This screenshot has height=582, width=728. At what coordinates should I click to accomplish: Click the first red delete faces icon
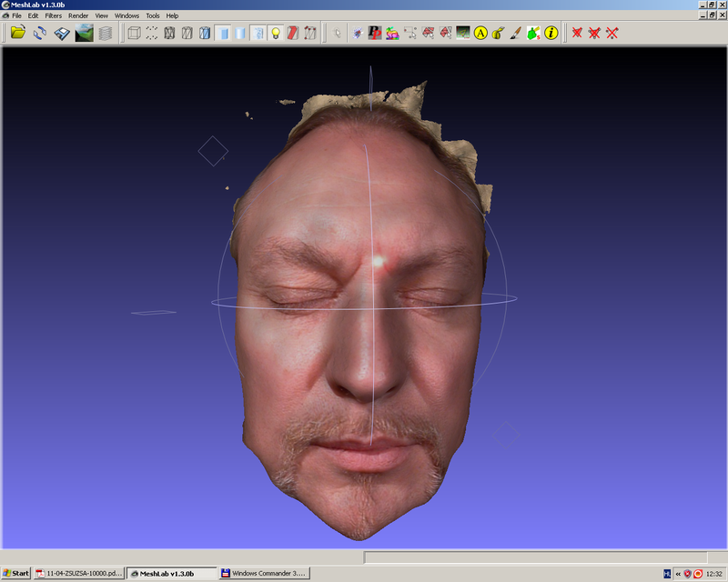coord(577,34)
